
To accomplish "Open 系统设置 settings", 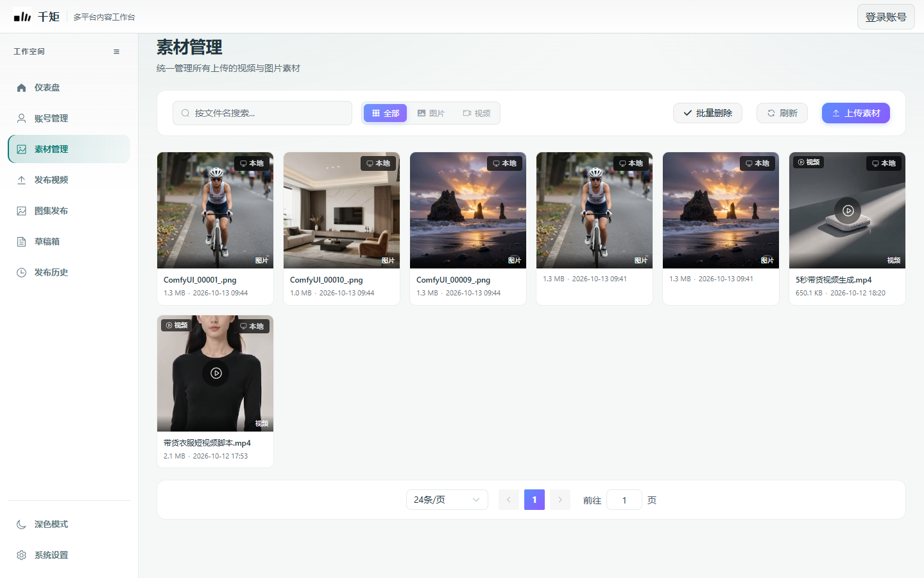I will tap(69, 555).
